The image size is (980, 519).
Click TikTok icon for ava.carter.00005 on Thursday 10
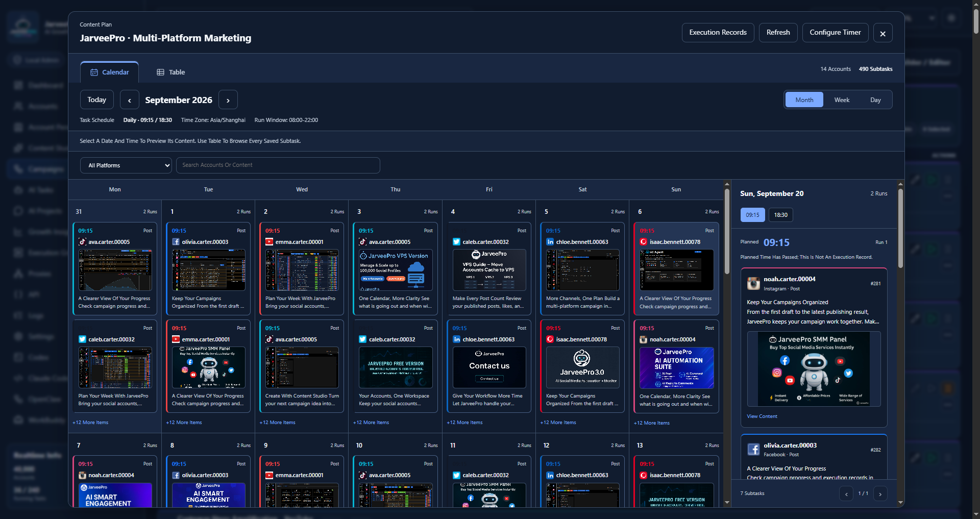(x=362, y=475)
